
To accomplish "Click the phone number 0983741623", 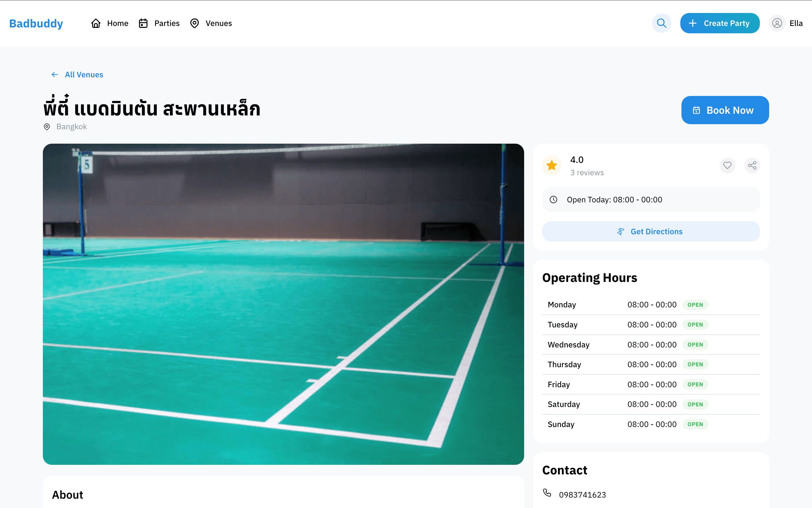I will click(582, 494).
